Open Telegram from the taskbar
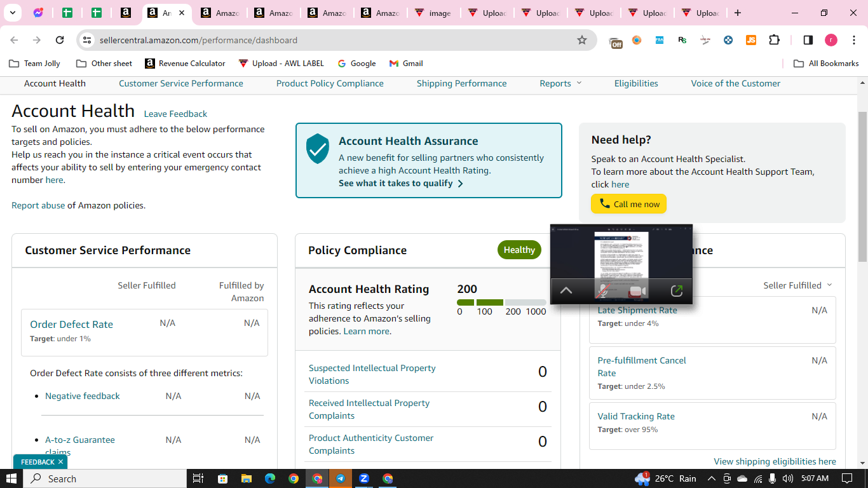Viewport: 868px width, 488px height. 341,478
